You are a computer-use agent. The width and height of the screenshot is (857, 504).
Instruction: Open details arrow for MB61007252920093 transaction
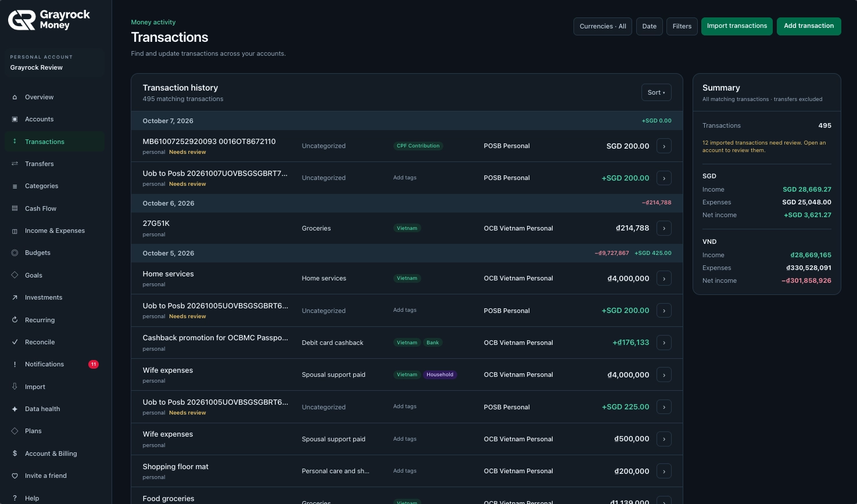(x=664, y=146)
